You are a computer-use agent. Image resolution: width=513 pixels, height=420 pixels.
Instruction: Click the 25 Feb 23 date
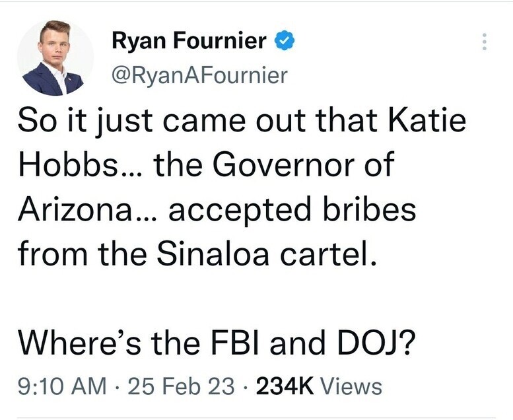pos(182,386)
